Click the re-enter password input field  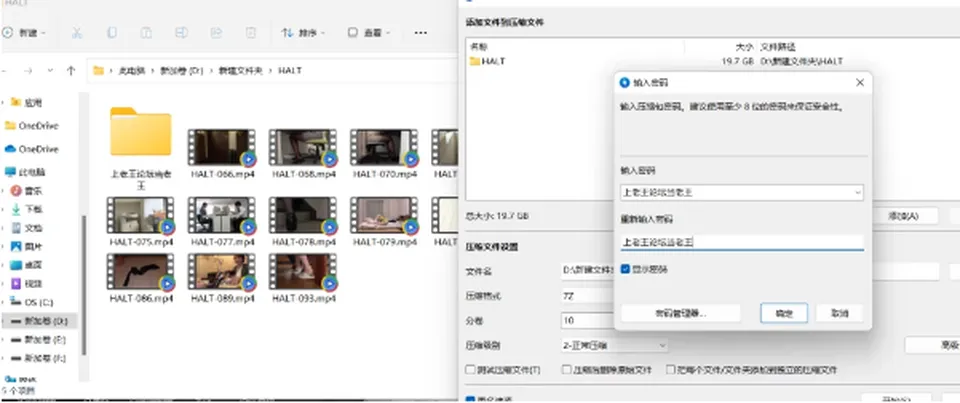coord(741,243)
